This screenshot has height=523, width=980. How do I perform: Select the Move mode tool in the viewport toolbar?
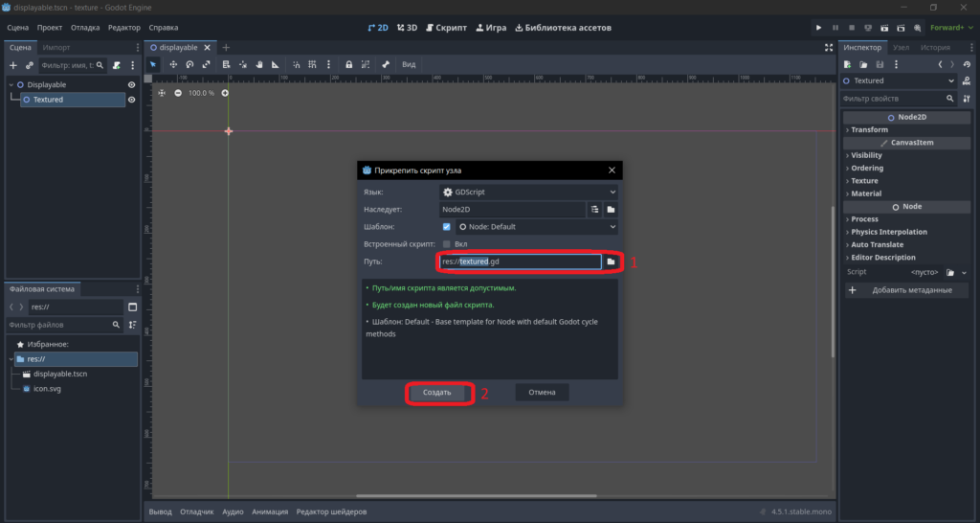pyautogui.click(x=173, y=64)
